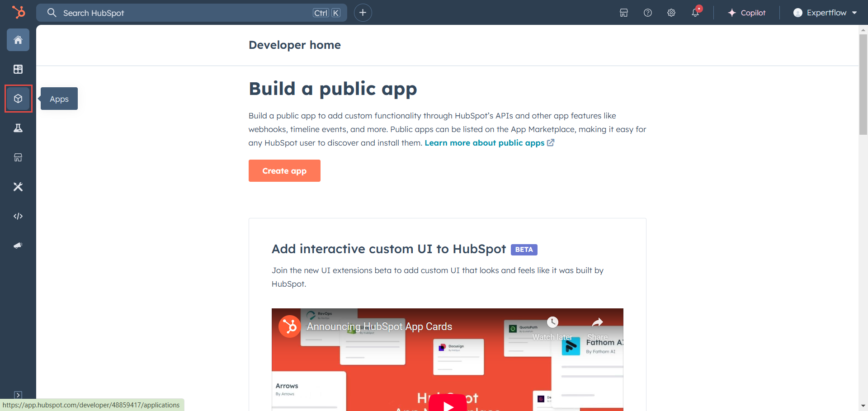
Task: Open the sidebar marketplace storefront icon
Action: pos(18,157)
